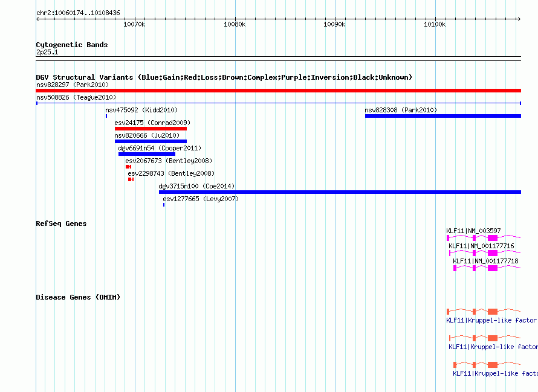Click the Cytogenetic Bands track title
Screen dimensions: 538x392
[72, 45]
